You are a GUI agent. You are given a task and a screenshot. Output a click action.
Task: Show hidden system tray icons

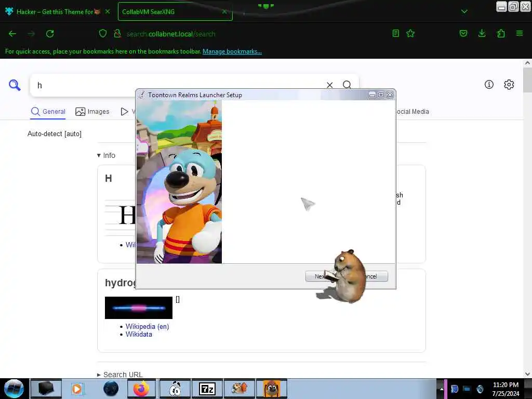tap(442, 389)
